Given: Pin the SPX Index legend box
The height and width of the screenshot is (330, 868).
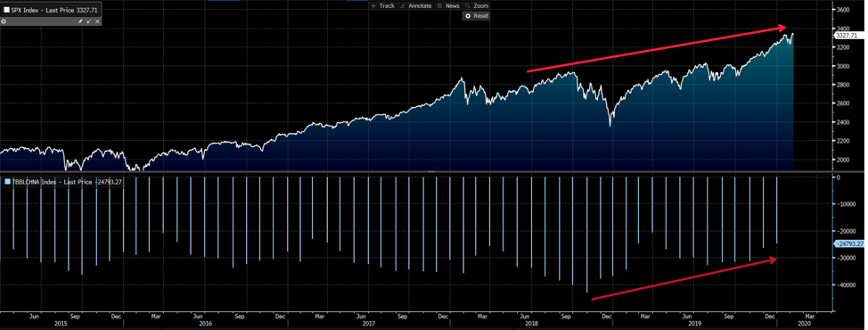Looking at the screenshot, I should click(x=80, y=21).
